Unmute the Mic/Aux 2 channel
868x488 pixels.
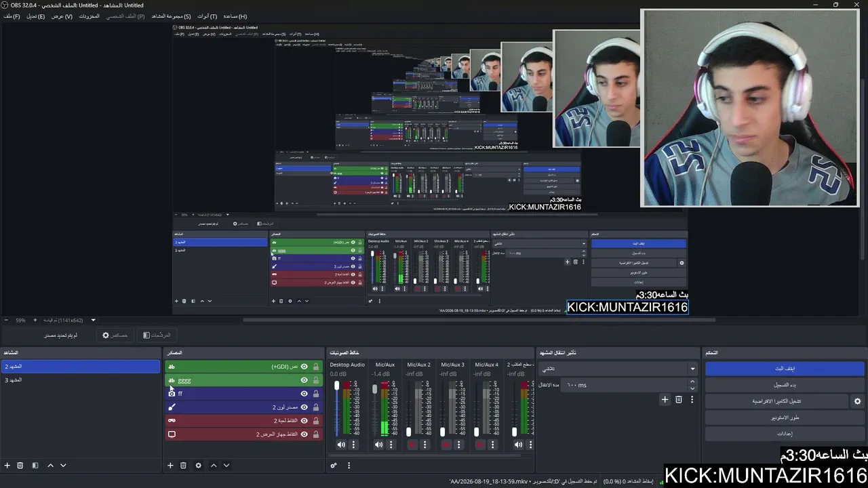412,445
